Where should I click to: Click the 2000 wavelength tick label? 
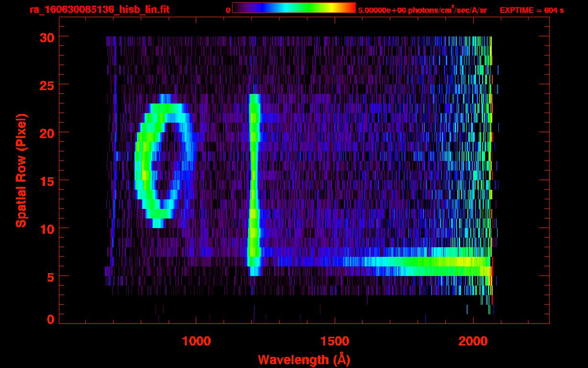tap(473, 341)
